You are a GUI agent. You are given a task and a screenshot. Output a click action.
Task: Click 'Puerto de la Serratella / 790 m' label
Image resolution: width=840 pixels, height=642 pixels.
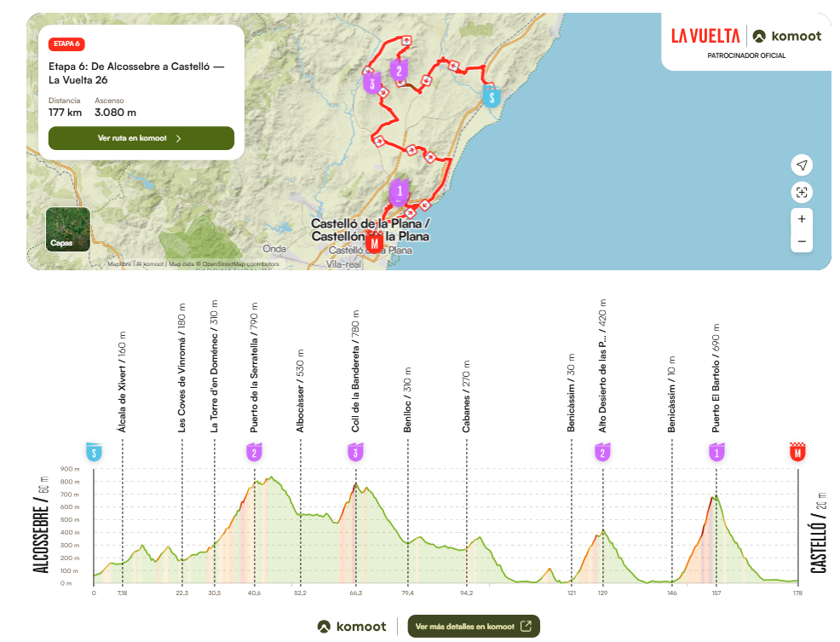[254, 367]
